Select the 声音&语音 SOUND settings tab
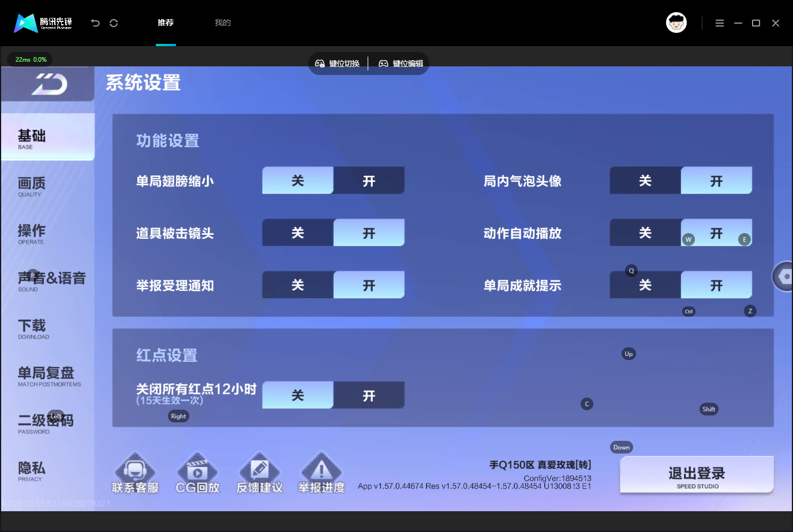The width and height of the screenshot is (793, 532). tap(48, 281)
